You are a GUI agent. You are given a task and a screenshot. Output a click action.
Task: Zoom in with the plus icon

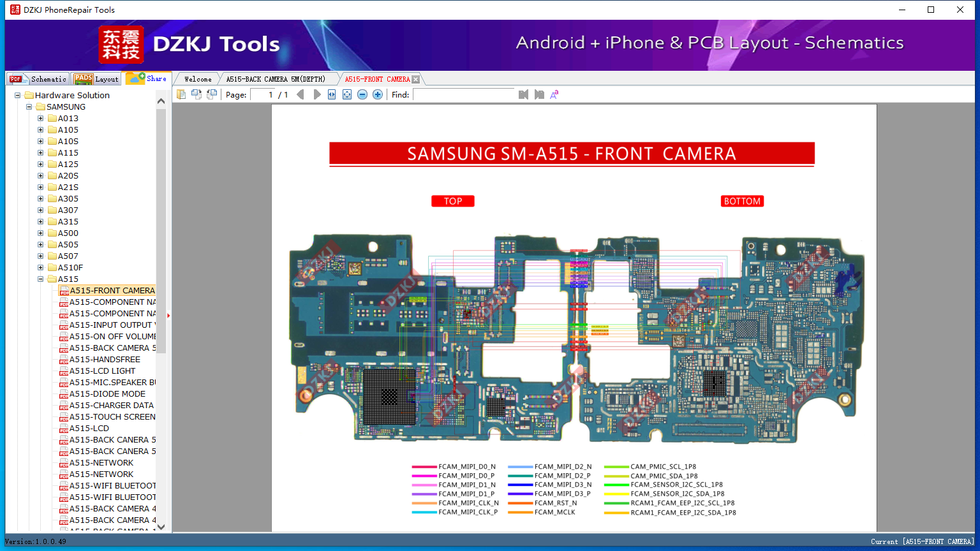click(x=378, y=94)
